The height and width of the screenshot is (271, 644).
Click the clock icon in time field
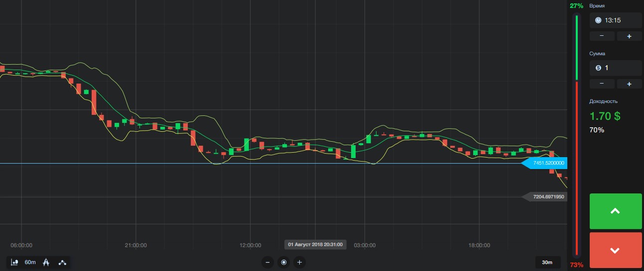tap(598, 20)
